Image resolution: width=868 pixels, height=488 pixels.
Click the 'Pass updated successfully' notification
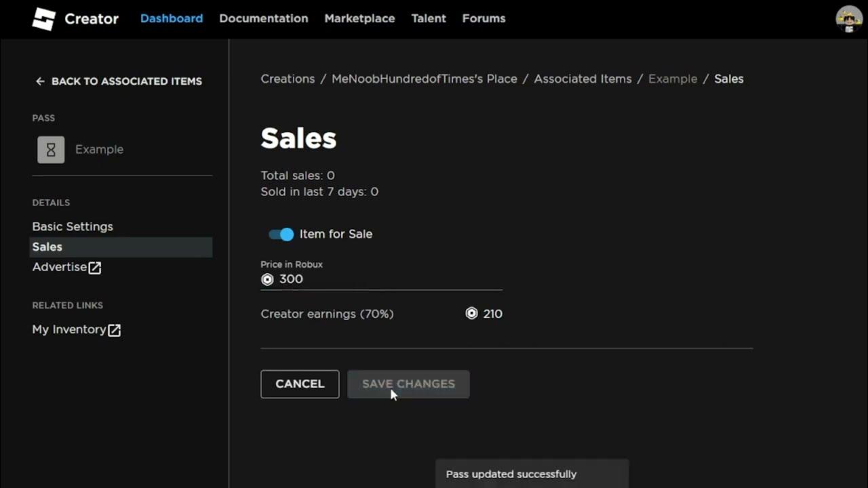pos(532,474)
